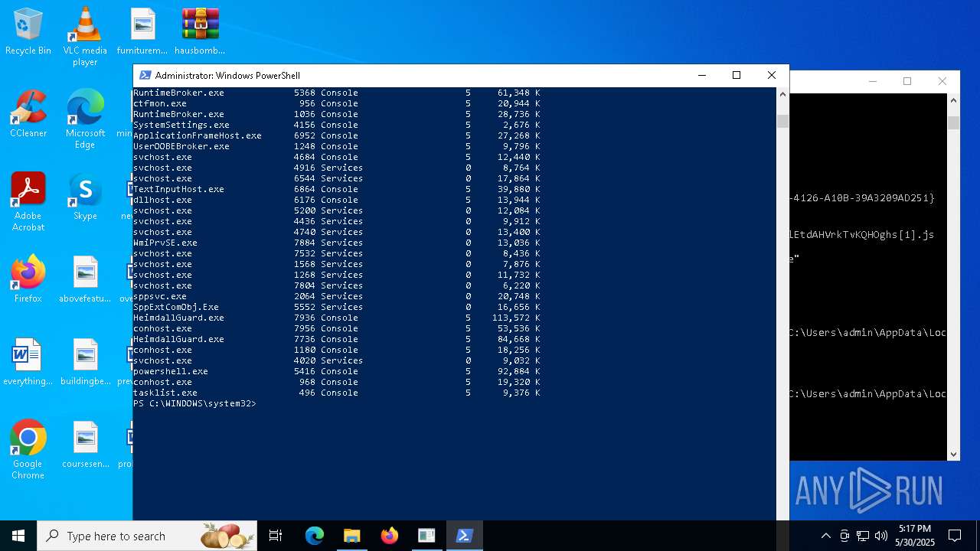
Task: Maximize the background console window
Action: point(907,81)
